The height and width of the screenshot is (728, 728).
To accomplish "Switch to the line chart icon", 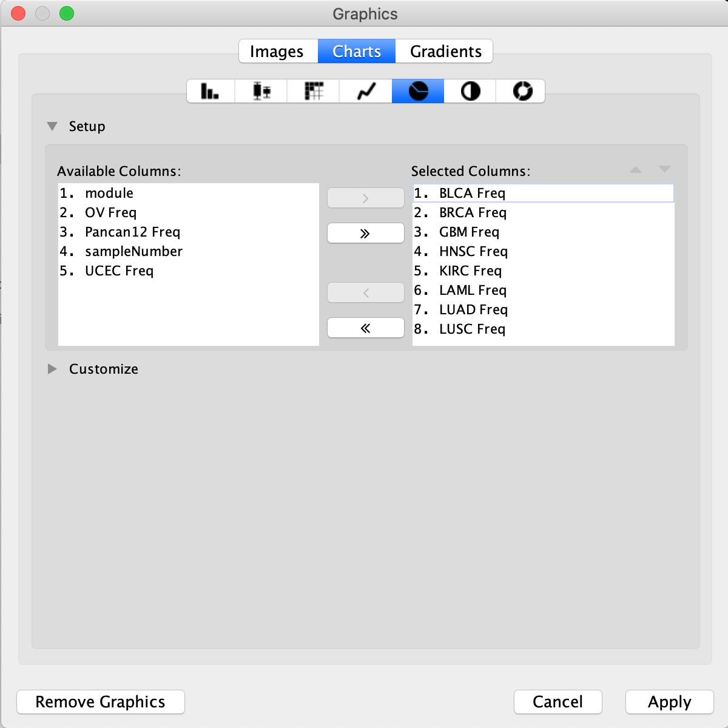I will pos(366,91).
